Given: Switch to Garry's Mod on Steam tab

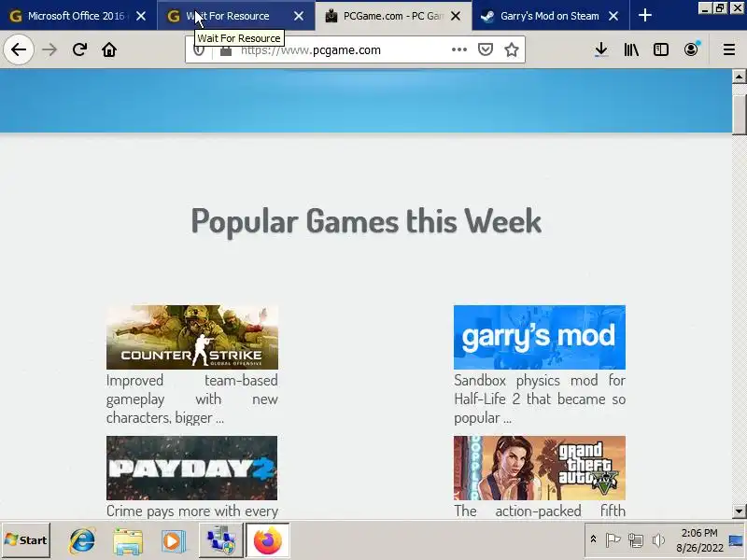Looking at the screenshot, I should (550, 16).
